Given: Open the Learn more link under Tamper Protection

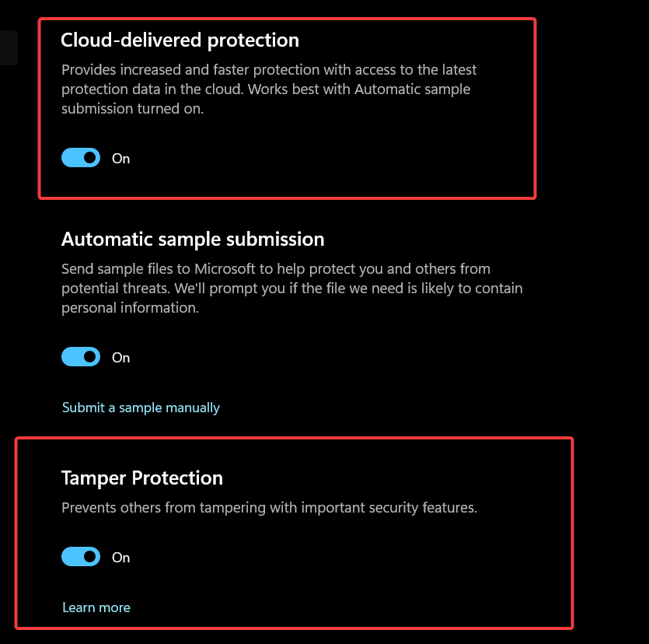Looking at the screenshot, I should [x=96, y=607].
